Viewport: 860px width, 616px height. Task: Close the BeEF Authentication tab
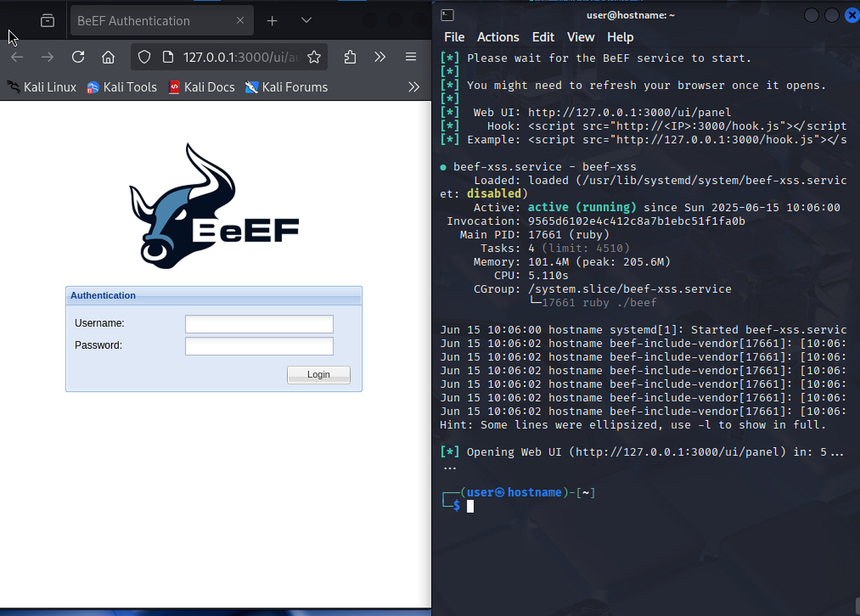240,20
